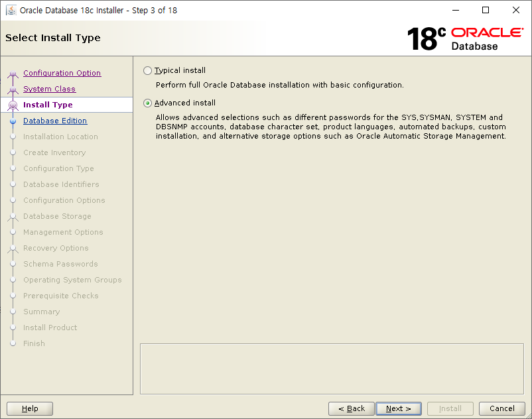The width and height of the screenshot is (532, 419).
Task: Click the Java installer icon in title bar
Action: [11, 10]
